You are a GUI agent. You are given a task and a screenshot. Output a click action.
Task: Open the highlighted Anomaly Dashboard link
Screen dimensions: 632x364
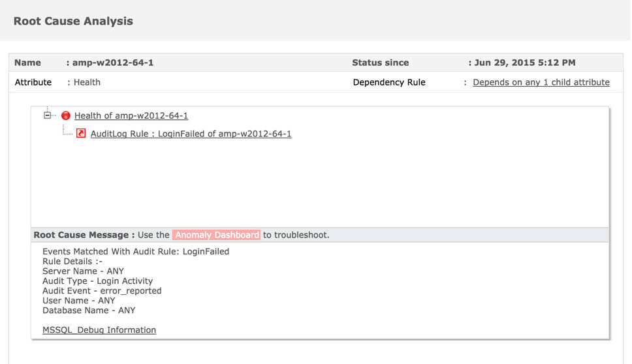[x=217, y=235]
